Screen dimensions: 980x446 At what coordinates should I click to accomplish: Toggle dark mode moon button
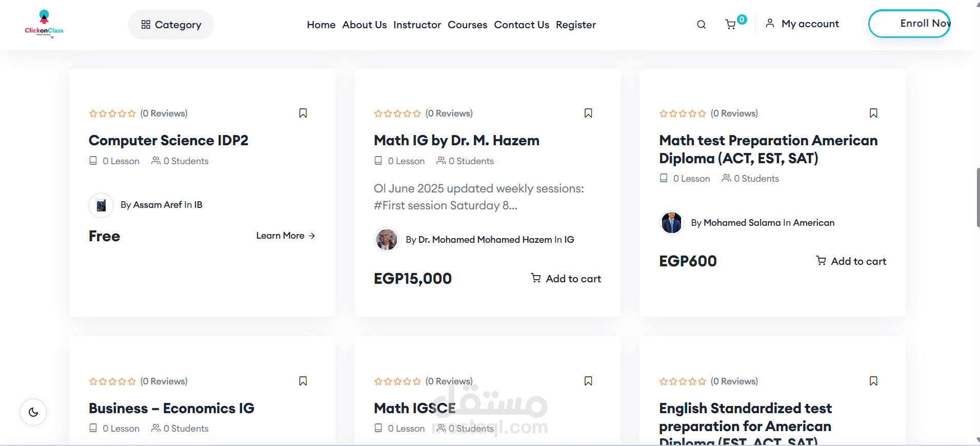click(x=33, y=412)
